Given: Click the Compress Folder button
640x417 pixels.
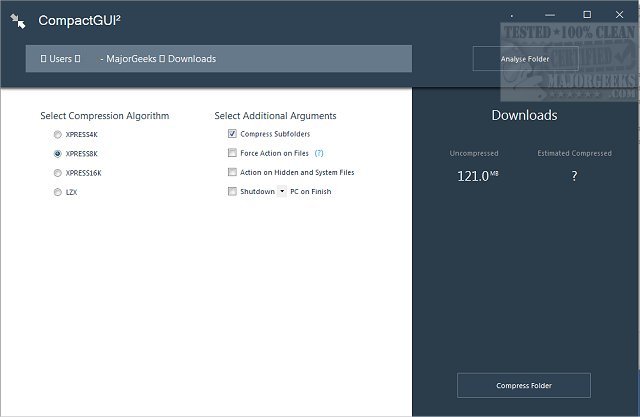Looking at the screenshot, I should 524,385.
